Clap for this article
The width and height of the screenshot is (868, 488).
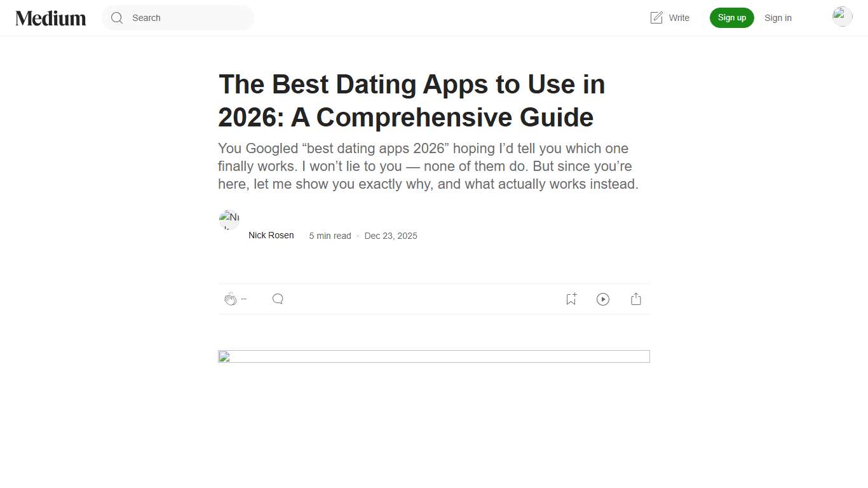point(231,299)
